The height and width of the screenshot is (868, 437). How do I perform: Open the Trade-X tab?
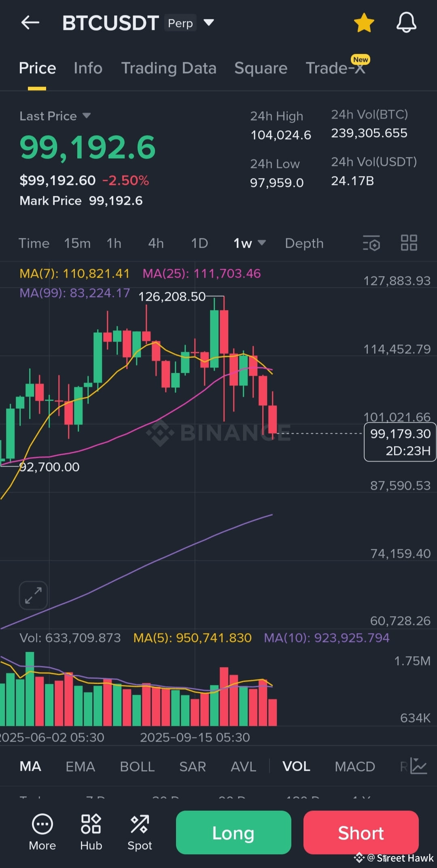pyautogui.click(x=335, y=68)
